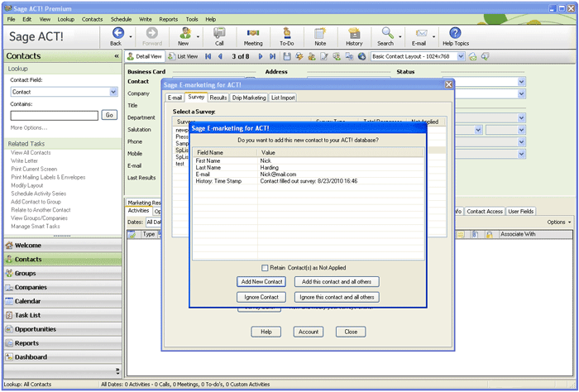Switch to the E-mail tab

[175, 98]
